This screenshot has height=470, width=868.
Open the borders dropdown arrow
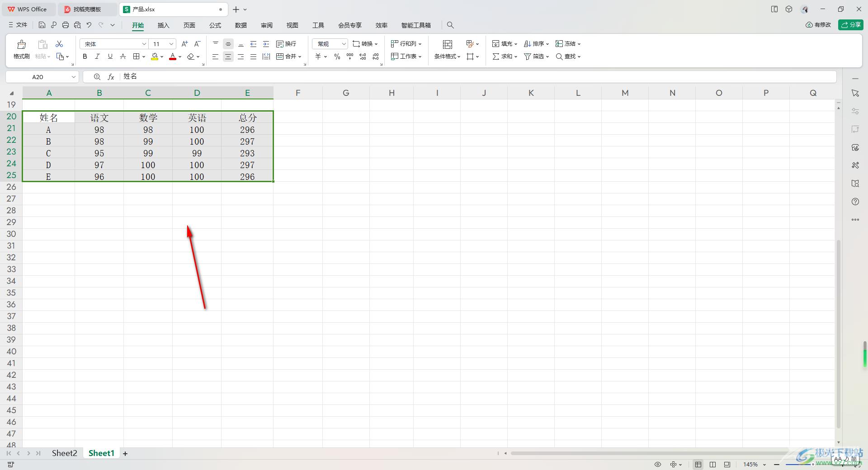[144, 57]
